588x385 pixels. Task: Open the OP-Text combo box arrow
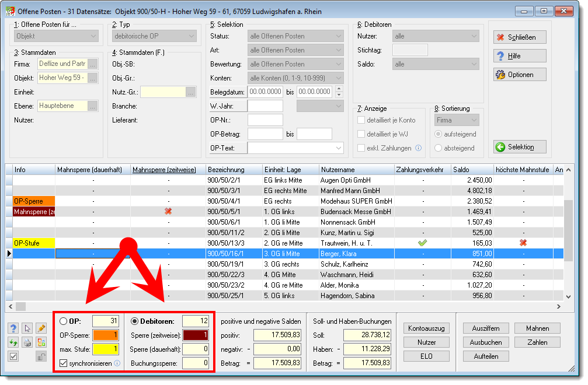(338, 148)
